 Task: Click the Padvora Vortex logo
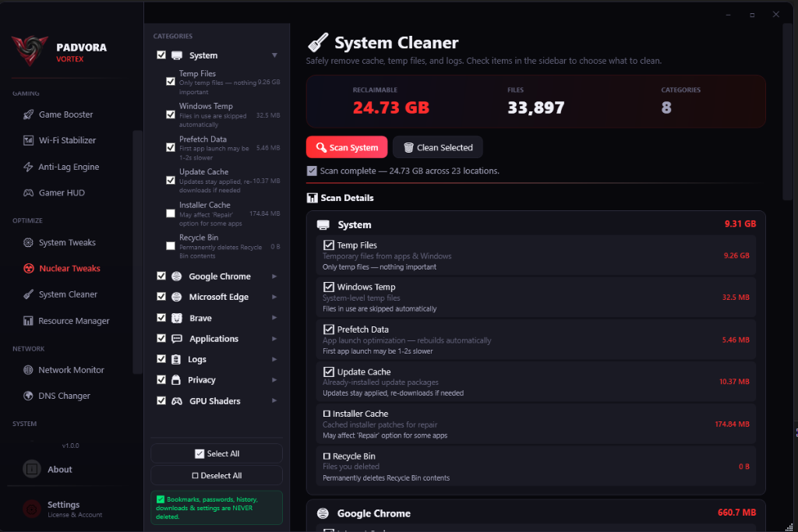[30, 51]
